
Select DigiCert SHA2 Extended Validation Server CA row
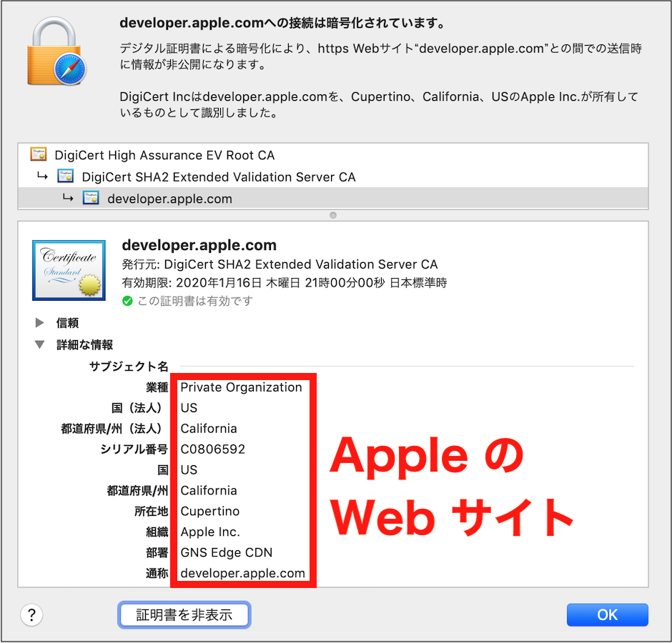pos(333,176)
